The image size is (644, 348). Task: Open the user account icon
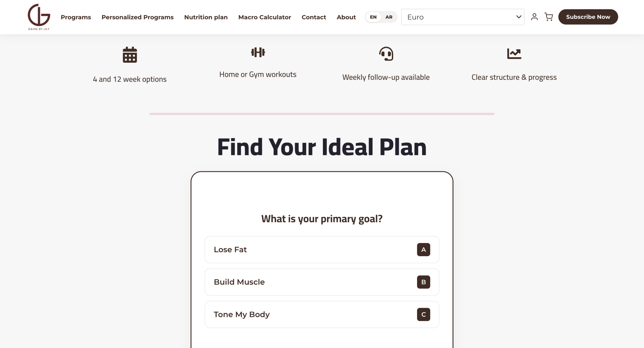(534, 17)
